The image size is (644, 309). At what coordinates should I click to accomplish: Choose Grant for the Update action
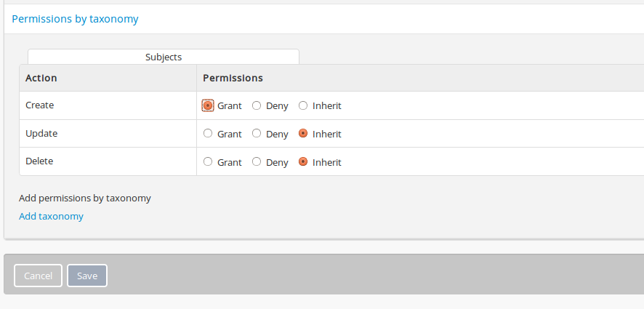tap(208, 134)
